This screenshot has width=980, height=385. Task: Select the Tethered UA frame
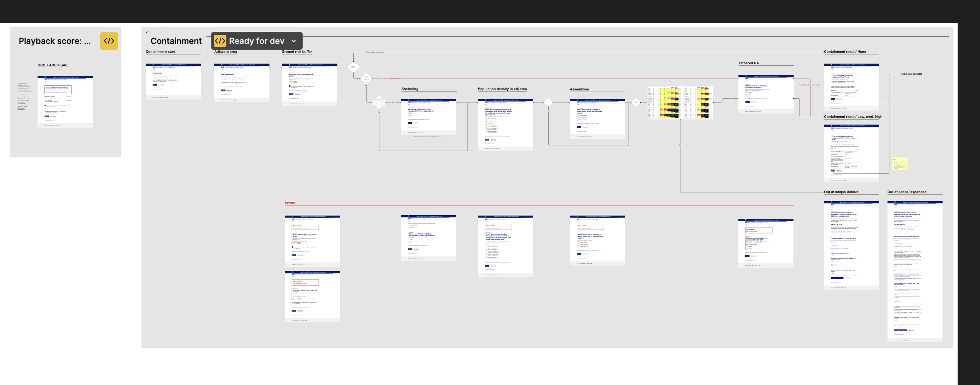click(x=765, y=94)
